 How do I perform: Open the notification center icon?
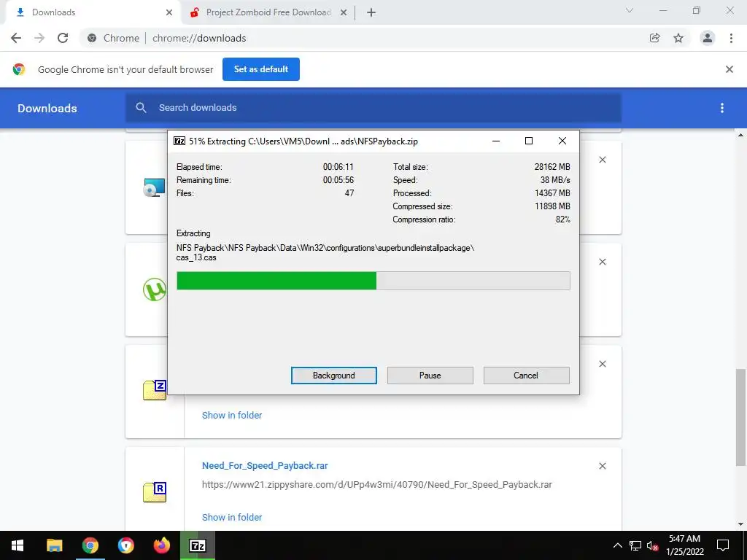[x=723, y=545]
